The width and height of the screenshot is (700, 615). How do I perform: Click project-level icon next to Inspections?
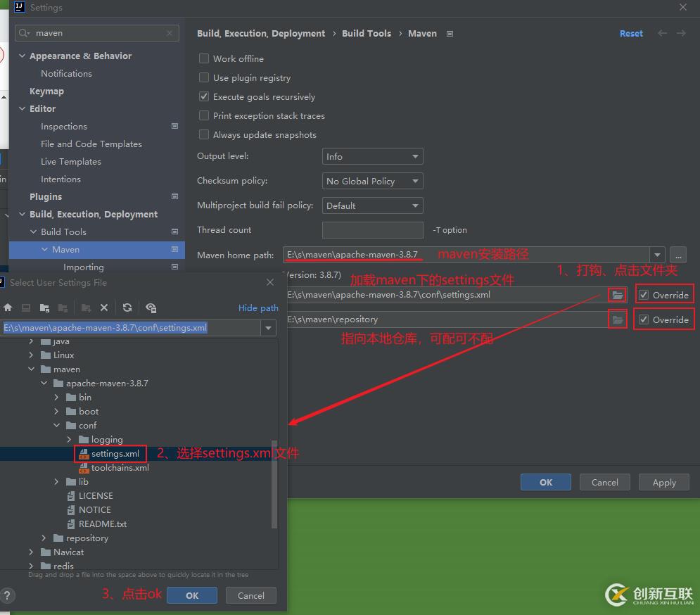point(174,126)
